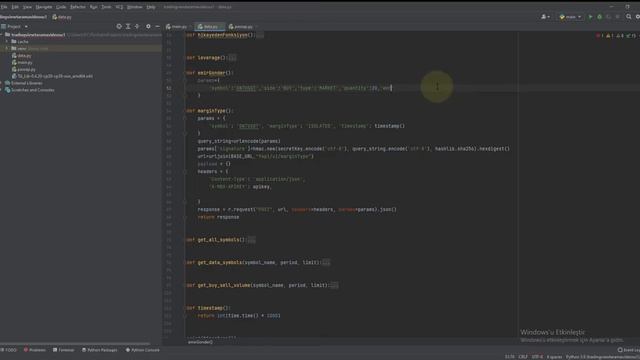The width and height of the screenshot is (640, 360).
Task: Click Expand All icon in Project toolbar
Action: coord(128,26)
